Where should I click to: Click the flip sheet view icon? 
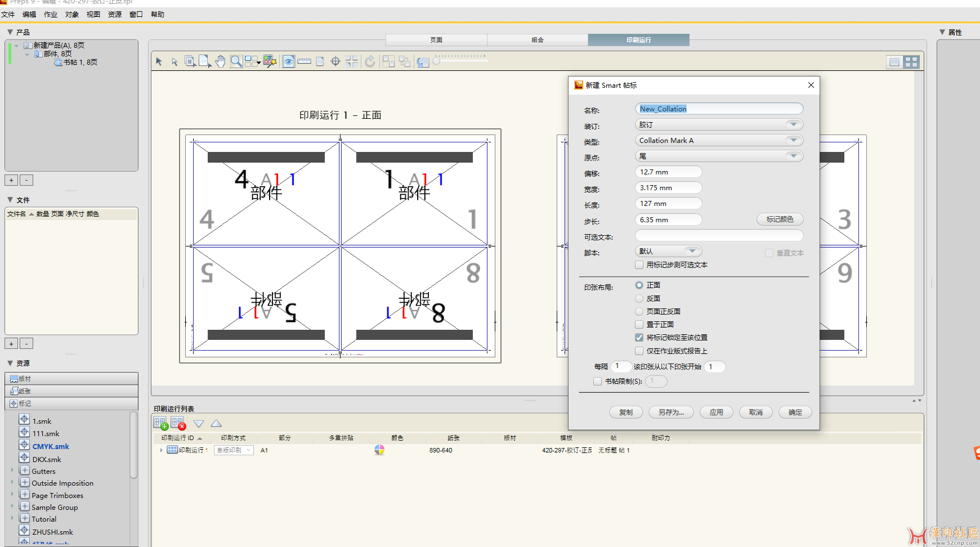pos(423,61)
